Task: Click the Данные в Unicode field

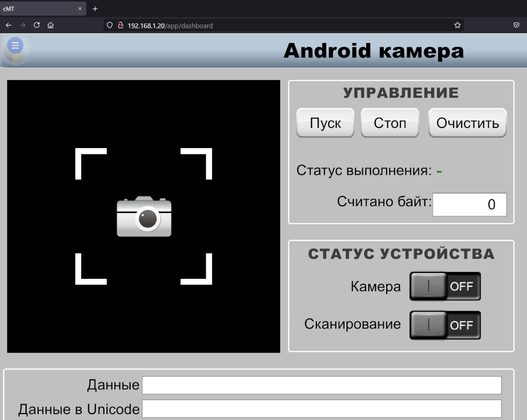Action: pos(321,409)
